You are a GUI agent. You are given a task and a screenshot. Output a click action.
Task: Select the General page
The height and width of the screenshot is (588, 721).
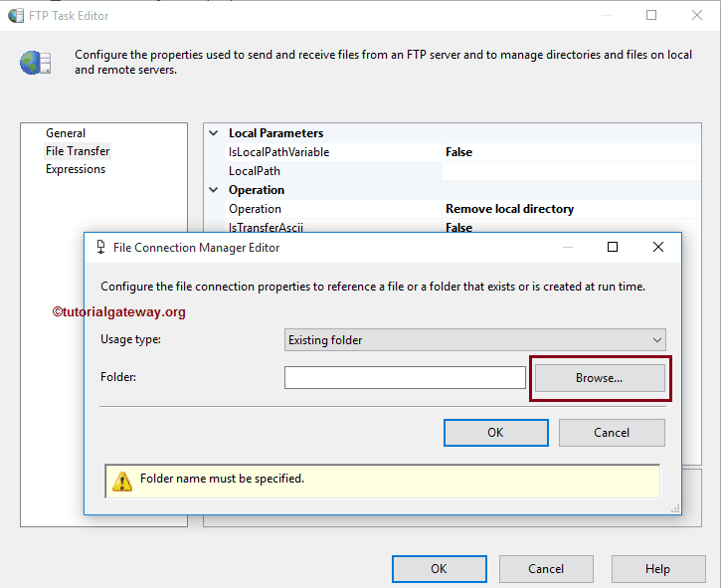click(x=66, y=133)
